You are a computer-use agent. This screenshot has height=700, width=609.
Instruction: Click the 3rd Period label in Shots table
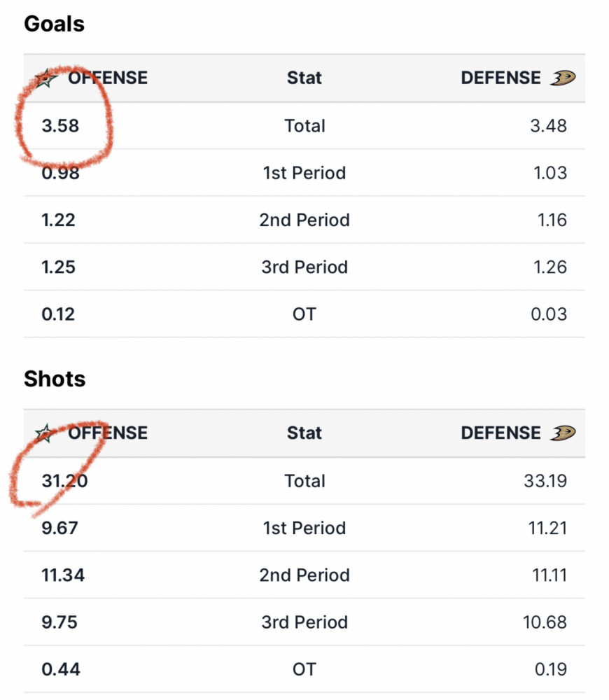click(x=304, y=622)
